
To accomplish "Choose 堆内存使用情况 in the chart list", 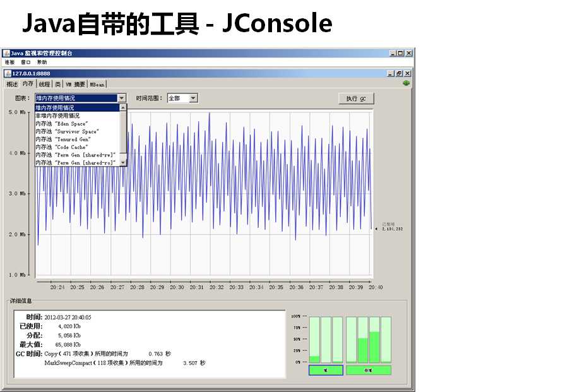I will click(x=77, y=108).
